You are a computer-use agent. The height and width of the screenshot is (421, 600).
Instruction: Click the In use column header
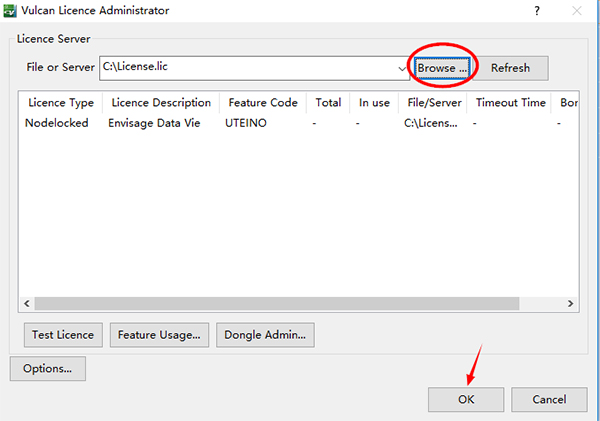[x=374, y=103]
